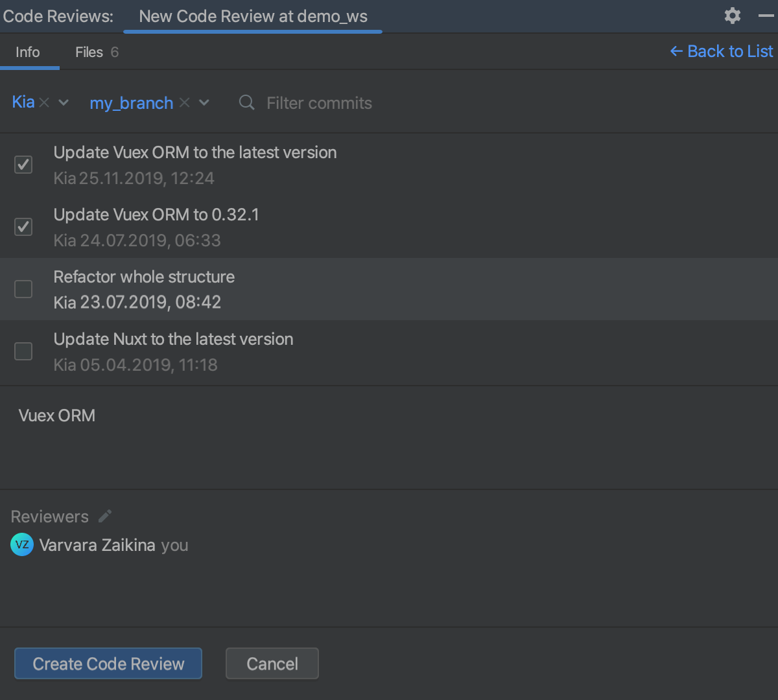Check the Refactor whole structure commit

tap(23, 289)
